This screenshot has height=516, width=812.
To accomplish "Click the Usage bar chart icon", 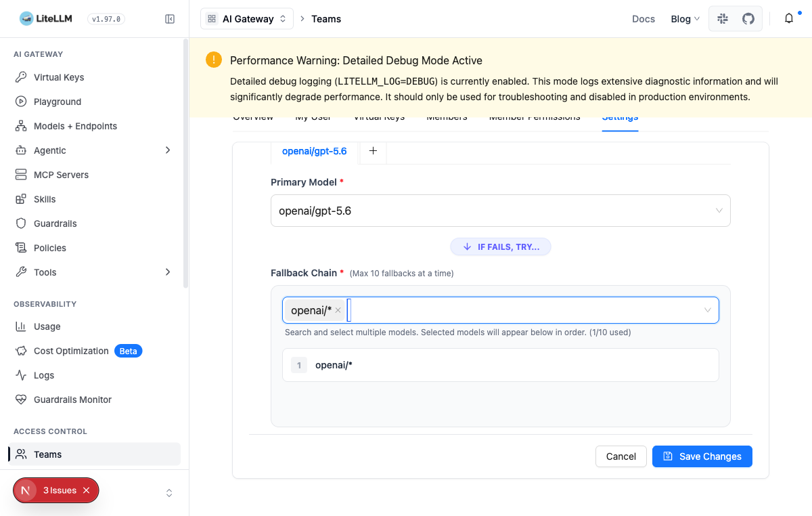I will (x=21, y=326).
